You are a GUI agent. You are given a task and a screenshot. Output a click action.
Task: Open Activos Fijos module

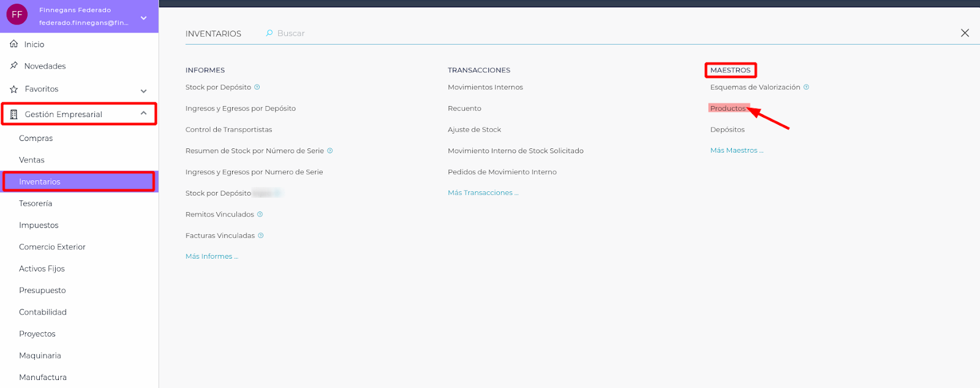pos(42,268)
